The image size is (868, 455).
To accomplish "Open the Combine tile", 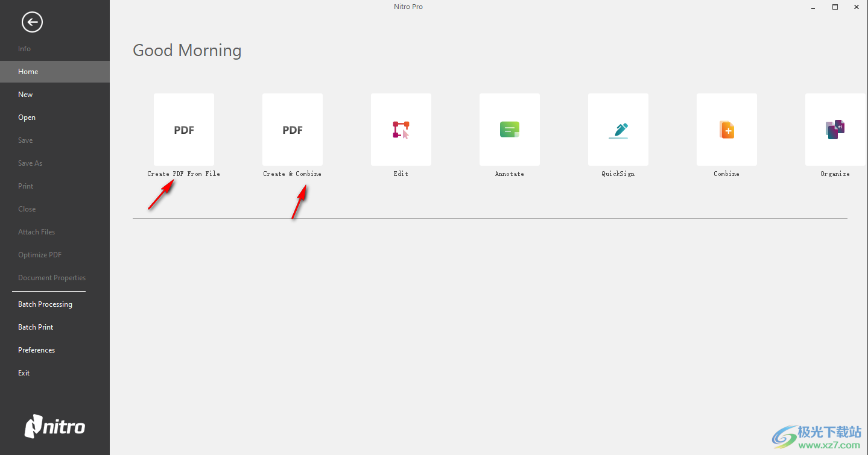I will point(727,130).
